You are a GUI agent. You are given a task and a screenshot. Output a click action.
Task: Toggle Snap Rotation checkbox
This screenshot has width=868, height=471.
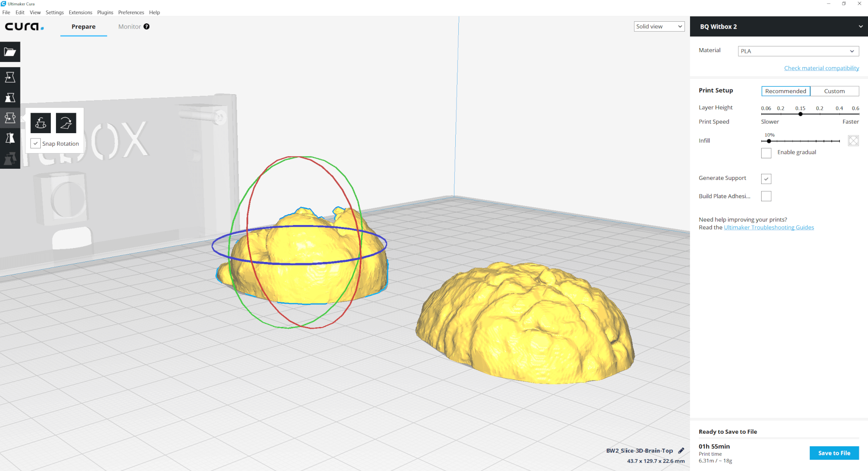click(36, 144)
